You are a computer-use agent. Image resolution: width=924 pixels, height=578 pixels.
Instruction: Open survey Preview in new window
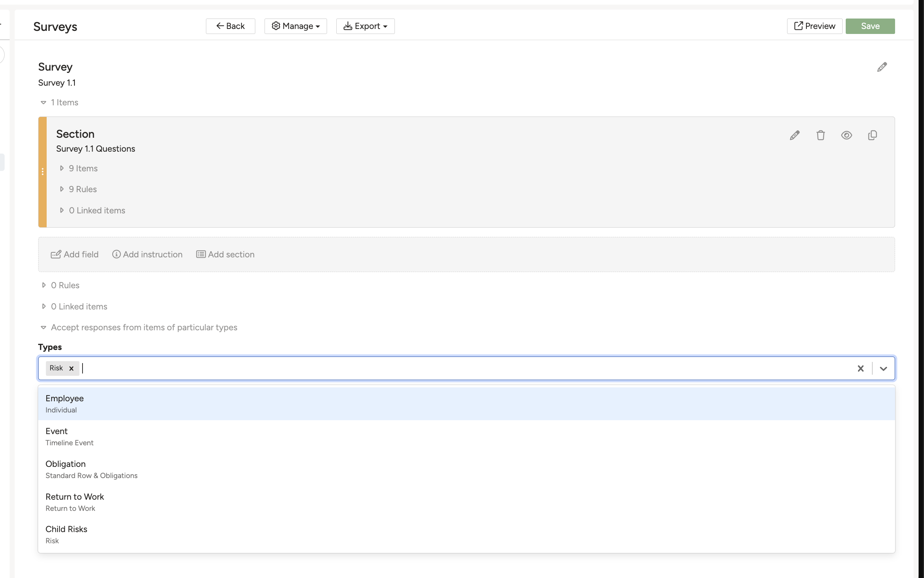(x=814, y=26)
